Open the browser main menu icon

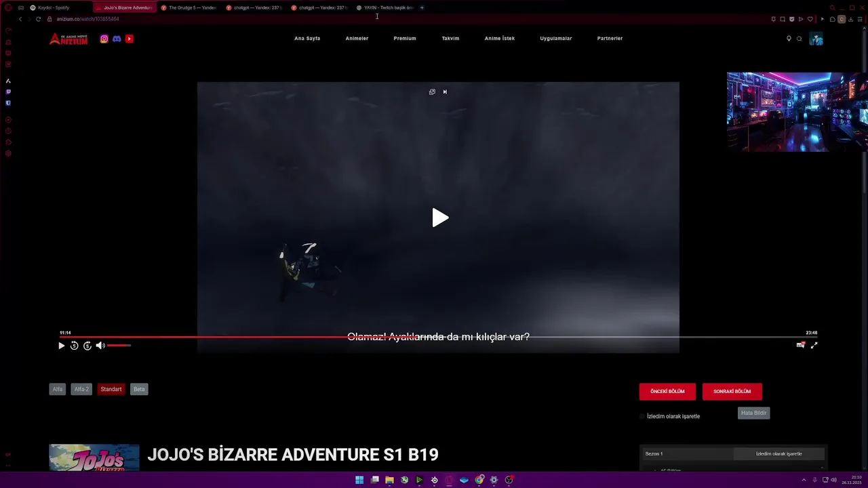pyautogui.click(x=860, y=19)
